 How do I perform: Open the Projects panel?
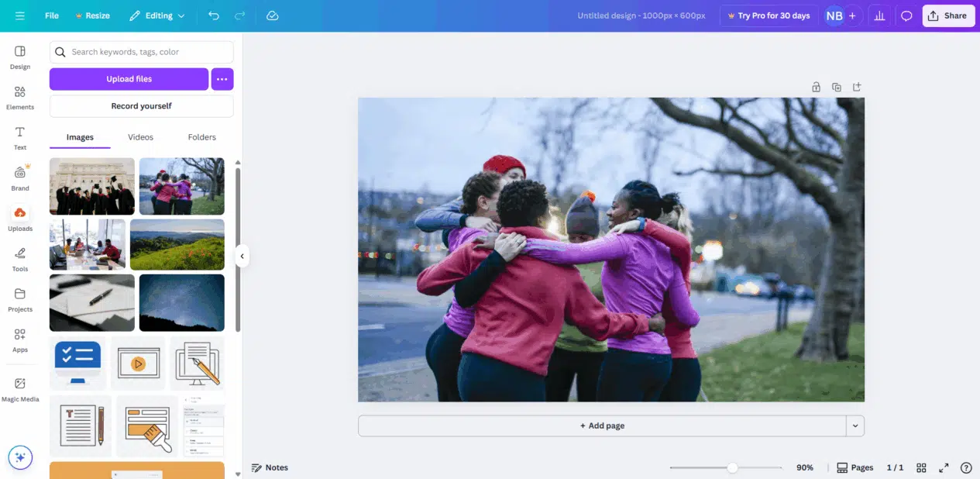[x=19, y=298]
